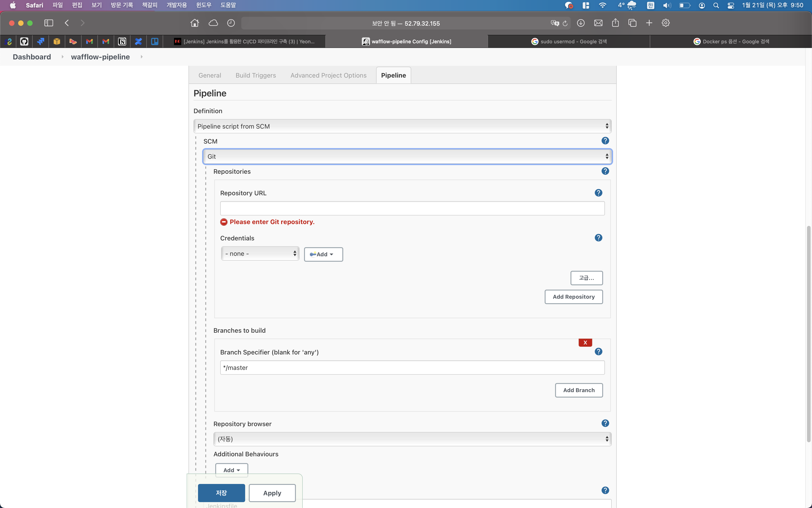The width and height of the screenshot is (812, 508).
Task: Expand Additional Behaviours Add menu
Action: pos(232,470)
